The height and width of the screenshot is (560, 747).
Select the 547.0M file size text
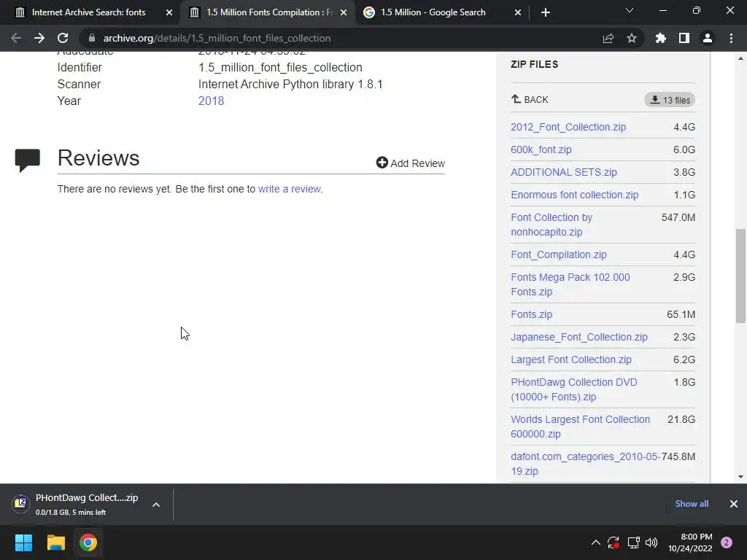coord(678,217)
